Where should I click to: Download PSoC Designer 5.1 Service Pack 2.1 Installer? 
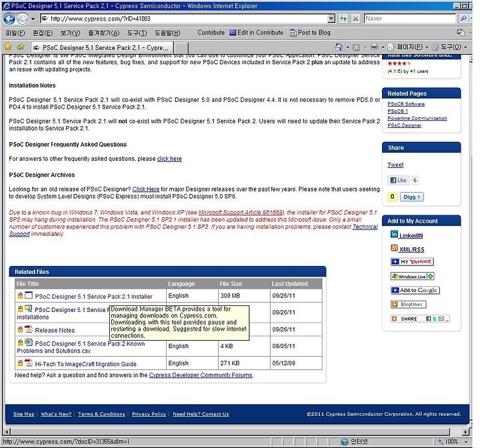click(x=94, y=297)
